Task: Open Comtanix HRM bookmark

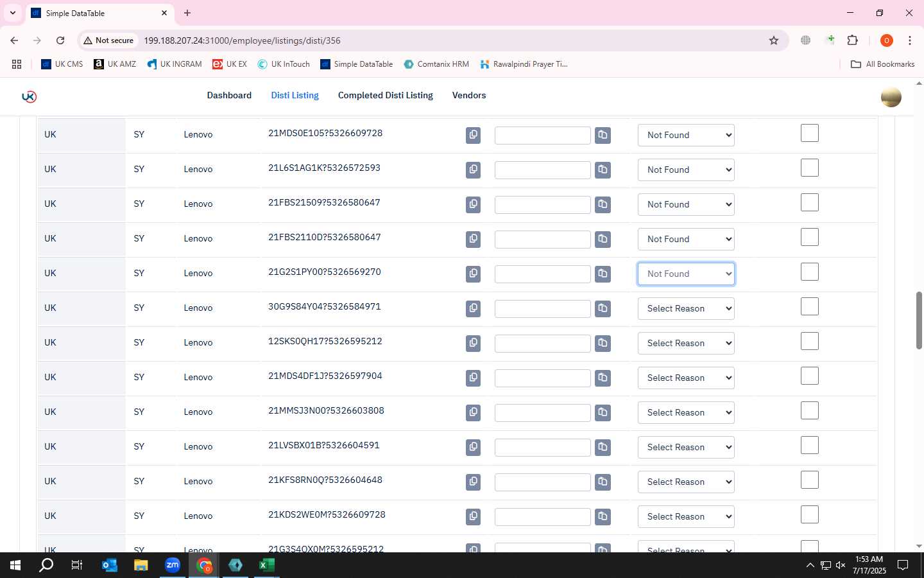Action: click(x=436, y=64)
